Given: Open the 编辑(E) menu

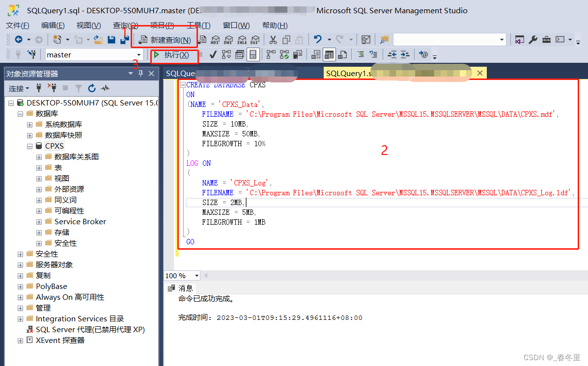Looking at the screenshot, I should (53, 25).
